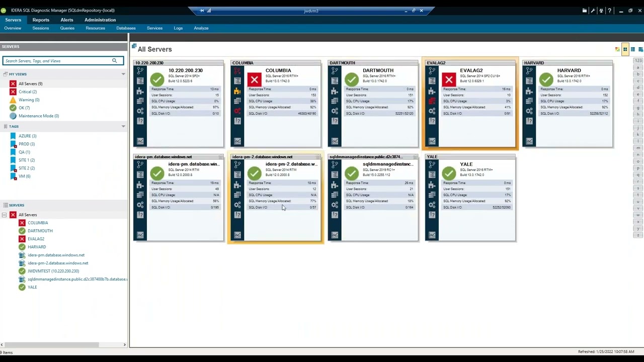644x362 pixels.
Task: Go to the Resources sub-tab
Action: coord(95,28)
